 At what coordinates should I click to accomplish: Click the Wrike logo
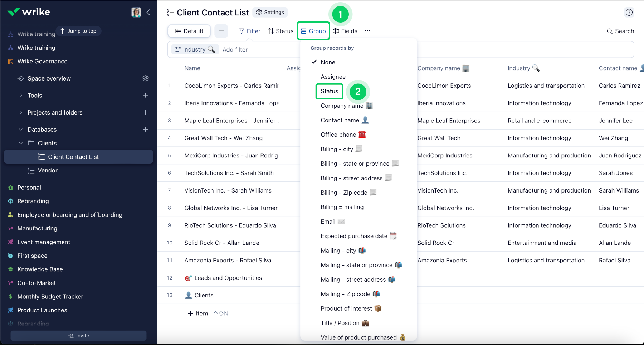29,12
